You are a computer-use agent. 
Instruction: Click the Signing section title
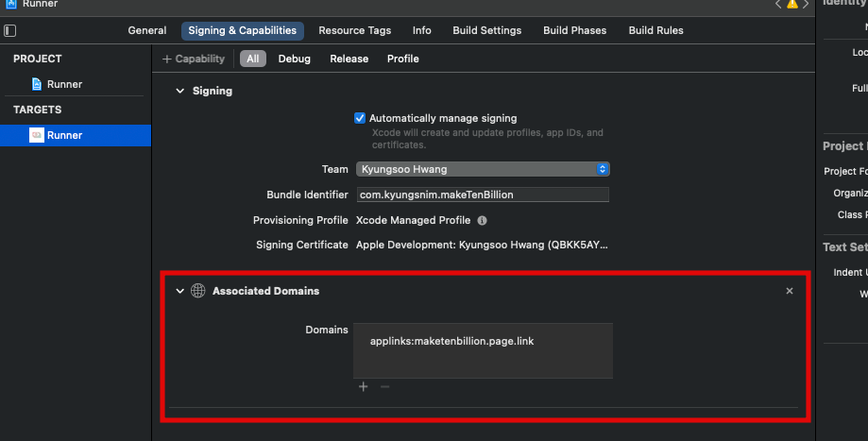coord(212,91)
